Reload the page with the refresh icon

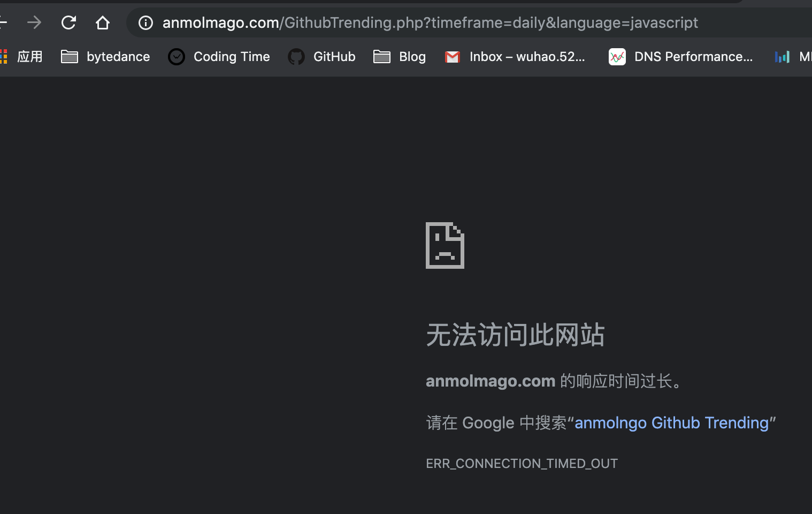(x=68, y=22)
